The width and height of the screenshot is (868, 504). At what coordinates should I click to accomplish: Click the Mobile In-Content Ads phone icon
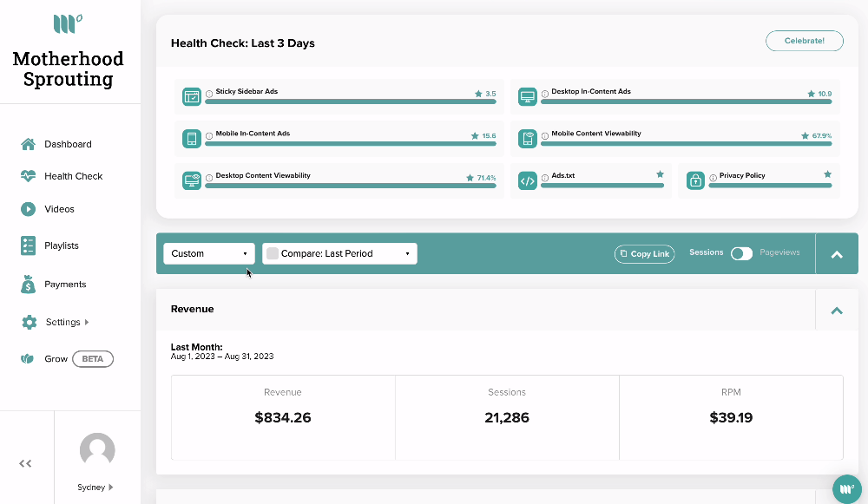(x=192, y=138)
